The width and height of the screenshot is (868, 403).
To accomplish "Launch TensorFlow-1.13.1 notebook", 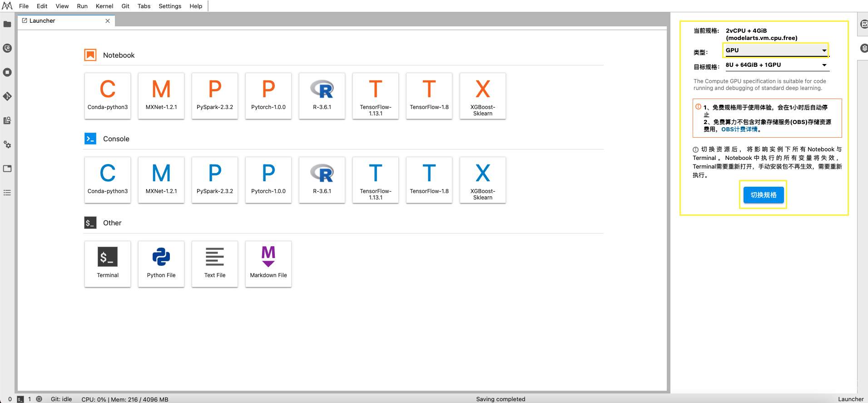I will pos(376,96).
